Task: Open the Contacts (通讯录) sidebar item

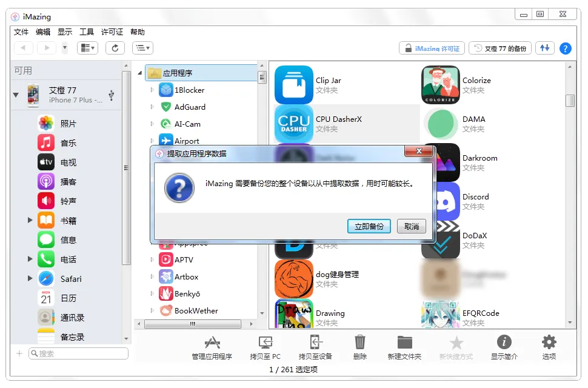Action: click(62, 318)
